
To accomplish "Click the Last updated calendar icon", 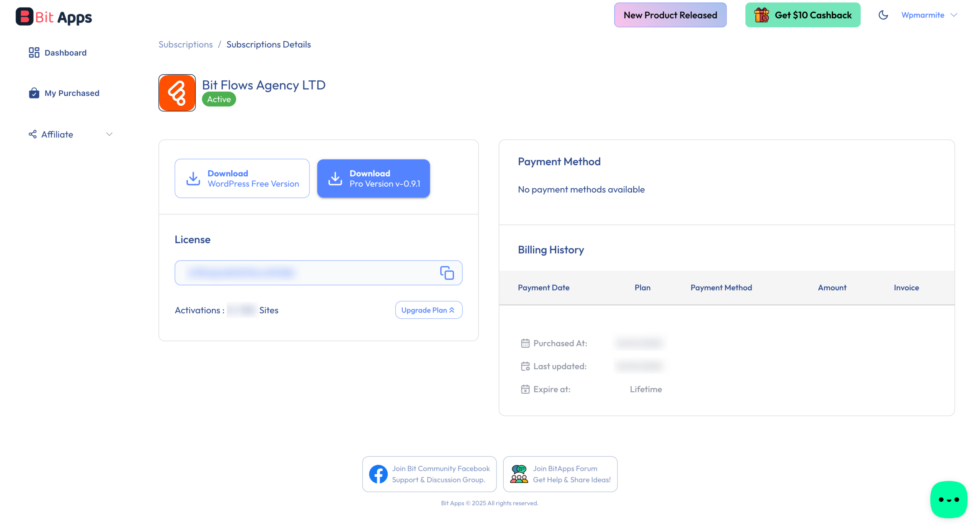I will [525, 366].
